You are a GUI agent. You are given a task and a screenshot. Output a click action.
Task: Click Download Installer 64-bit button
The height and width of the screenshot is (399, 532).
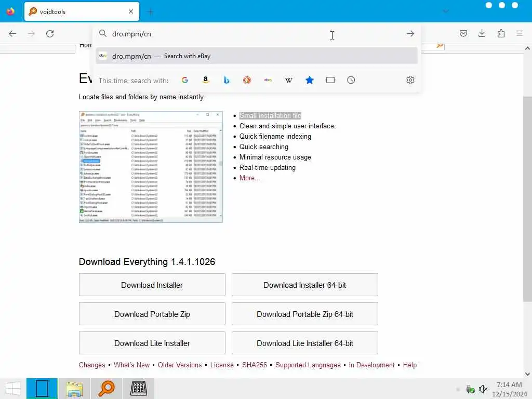(x=304, y=285)
